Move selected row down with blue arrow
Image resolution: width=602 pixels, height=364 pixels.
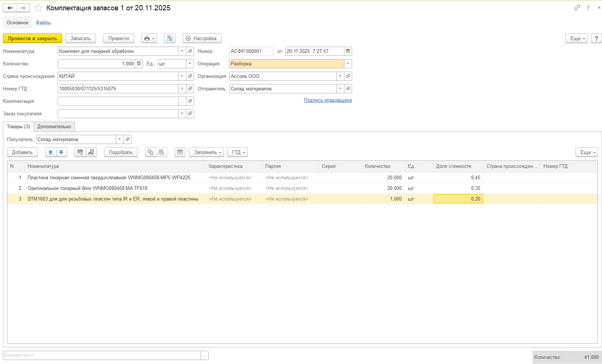point(61,152)
